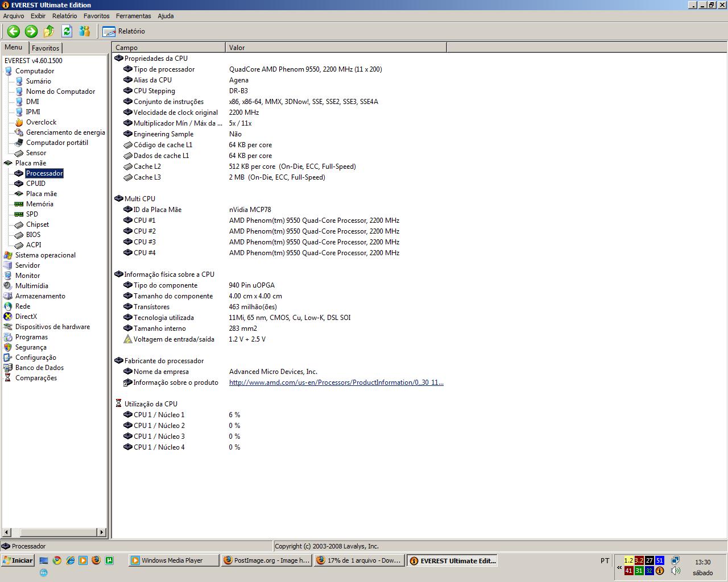Screen dimensions: 728x582
Task: Launch Chrome from quick launch bar
Action: click(x=57, y=560)
